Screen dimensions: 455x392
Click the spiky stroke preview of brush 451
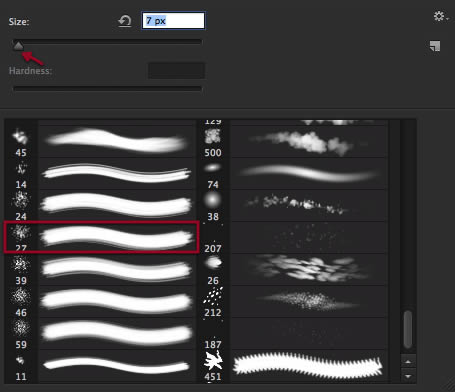(308, 365)
